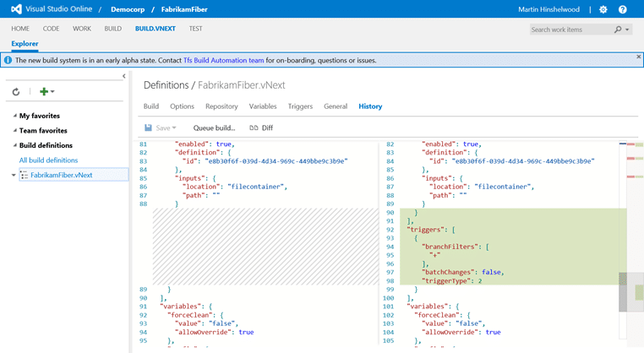The image size is (644, 353).
Task: Click the Definitions breadcrumb heading
Action: 166,85
